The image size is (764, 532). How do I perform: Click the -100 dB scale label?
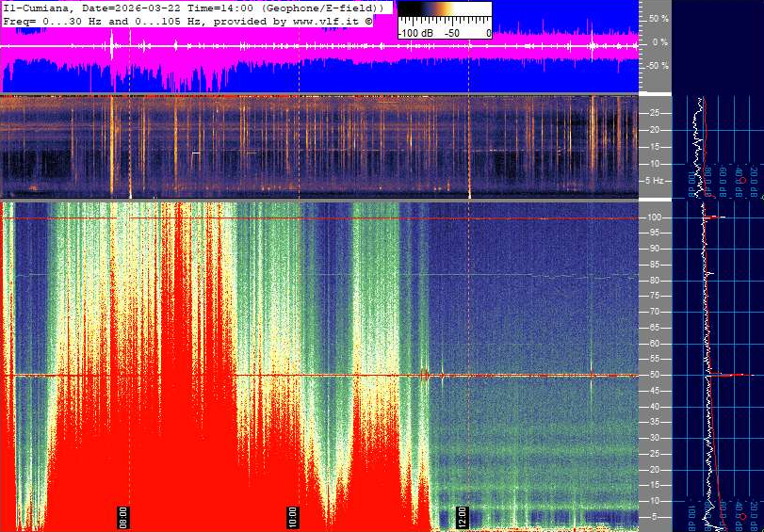click(414, 33)
